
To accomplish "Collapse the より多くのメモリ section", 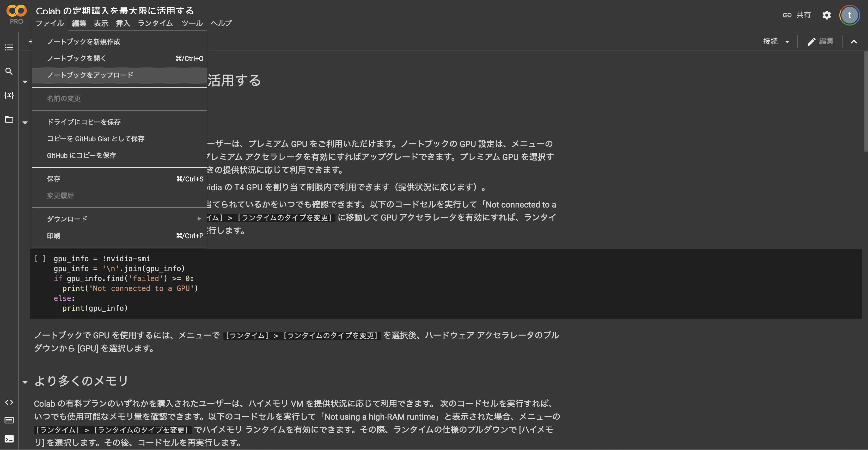I will point(25,382).
